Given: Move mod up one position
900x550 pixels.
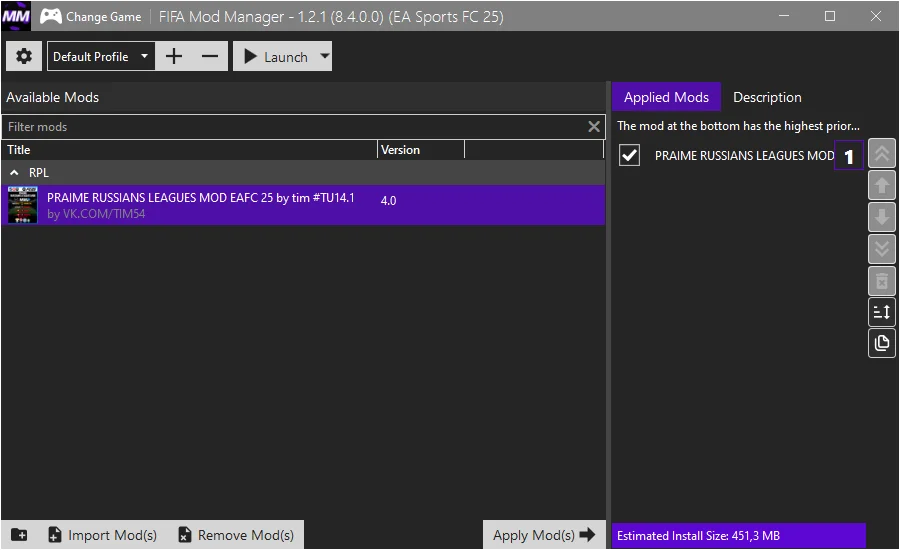Looking at the screenshot, I should click(882, 185).
